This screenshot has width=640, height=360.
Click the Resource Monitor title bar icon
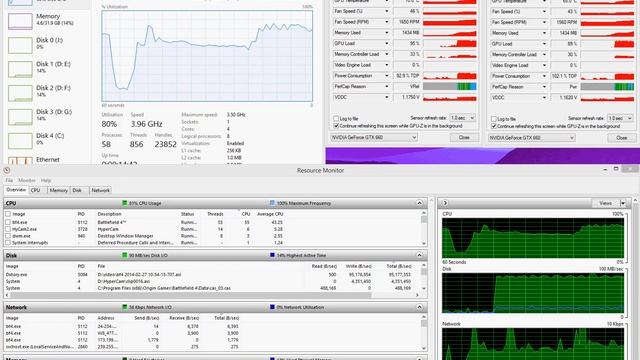(7, 170)
